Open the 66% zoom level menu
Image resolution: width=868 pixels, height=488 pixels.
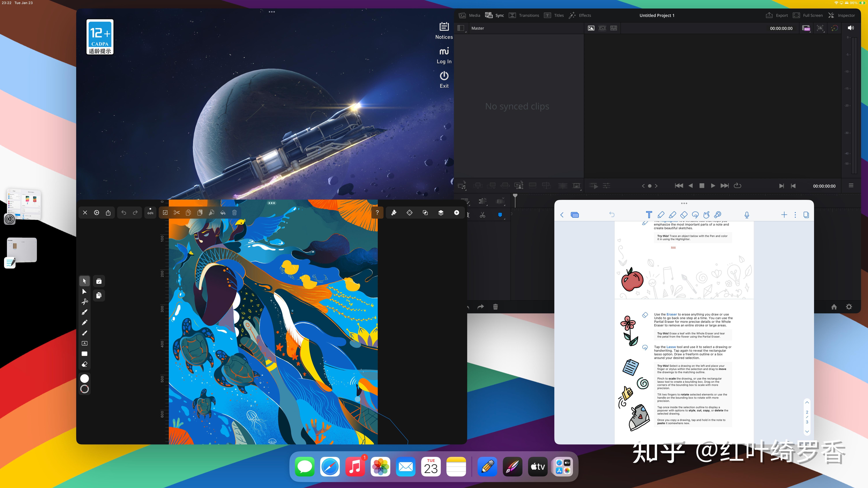coord(150,213)
